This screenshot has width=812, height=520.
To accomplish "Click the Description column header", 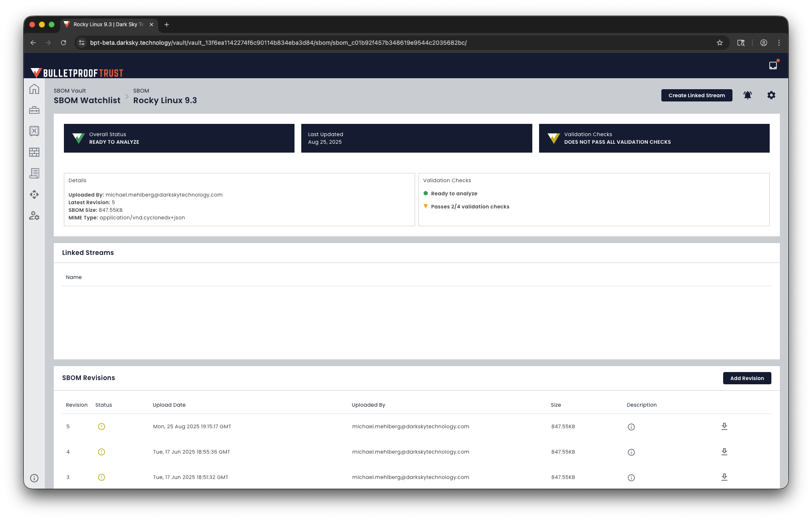I will click(x=641, y=405).
